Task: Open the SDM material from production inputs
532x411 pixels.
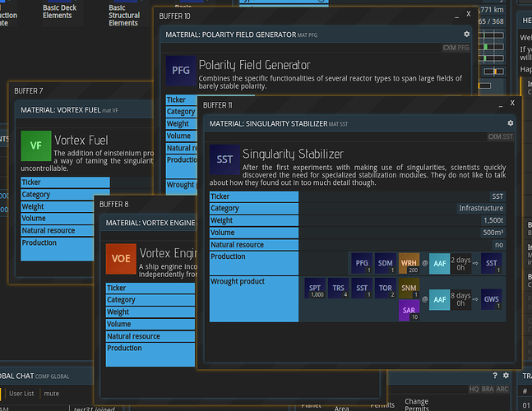Action: coord(385,263)
